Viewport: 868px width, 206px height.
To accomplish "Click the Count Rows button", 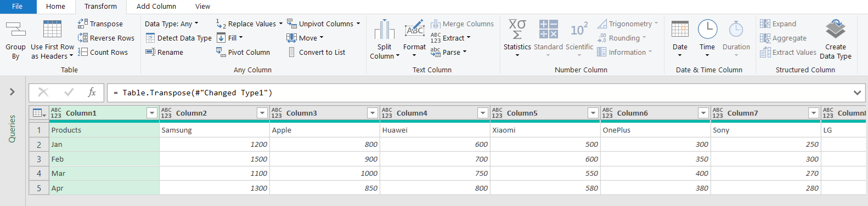I will click(103, 52).
